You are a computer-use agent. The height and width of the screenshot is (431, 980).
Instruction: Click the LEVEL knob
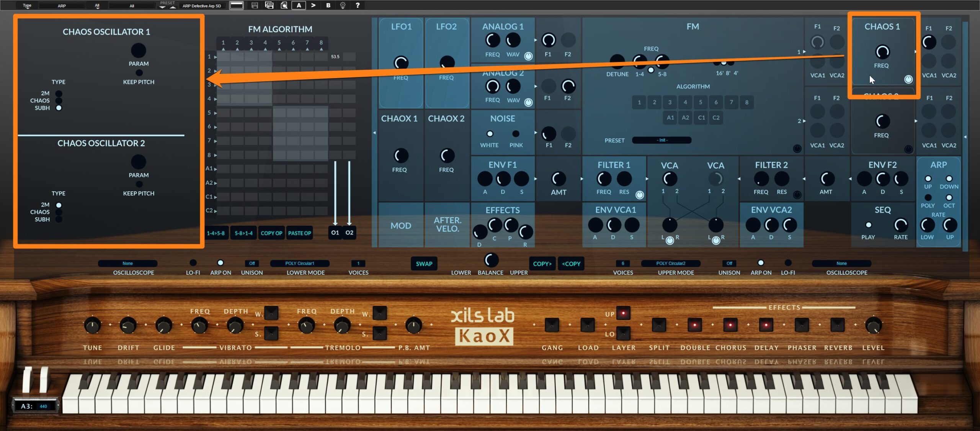[873, 326]
